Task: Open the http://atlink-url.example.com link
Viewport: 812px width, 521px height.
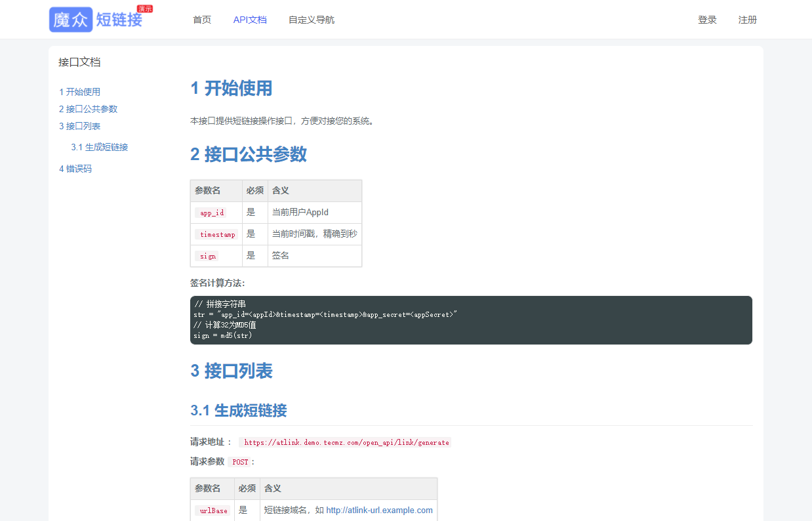Action: (379, 510)
